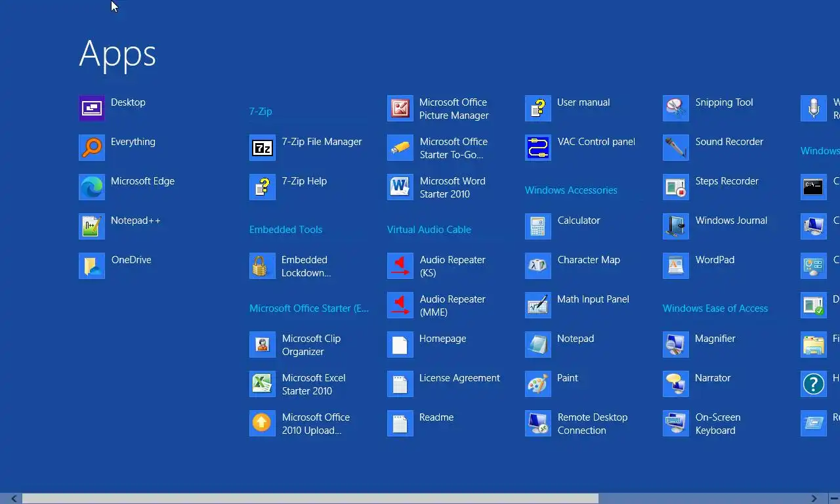
Task: Open Microsoft Word Starter 2010 icon
Action: tap(400, 187)
